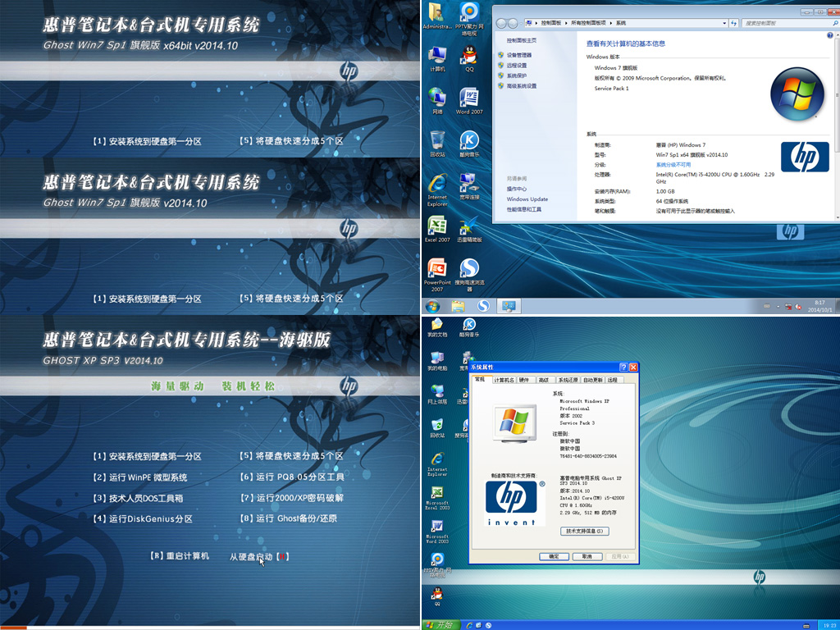Open 网上邻居 on XP desktop
Screen dimensions: 840x630
pyautogui.click(x=437, y=395)
